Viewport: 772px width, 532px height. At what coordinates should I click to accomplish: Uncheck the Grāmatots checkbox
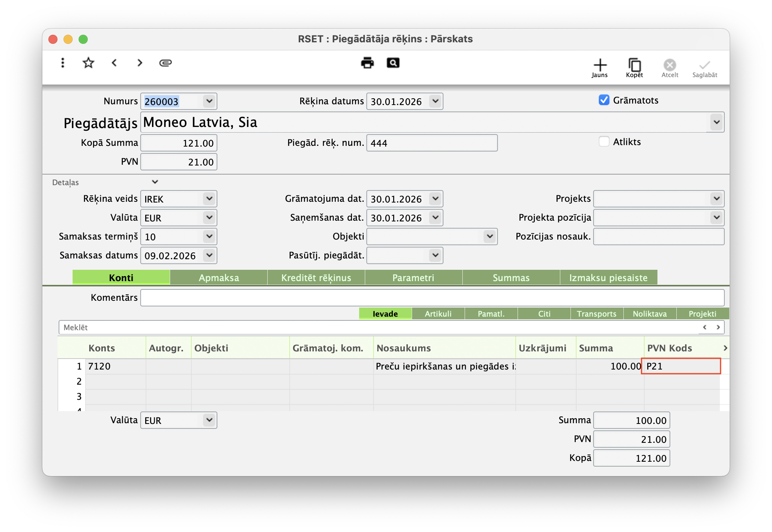click(x=604, y=100)
